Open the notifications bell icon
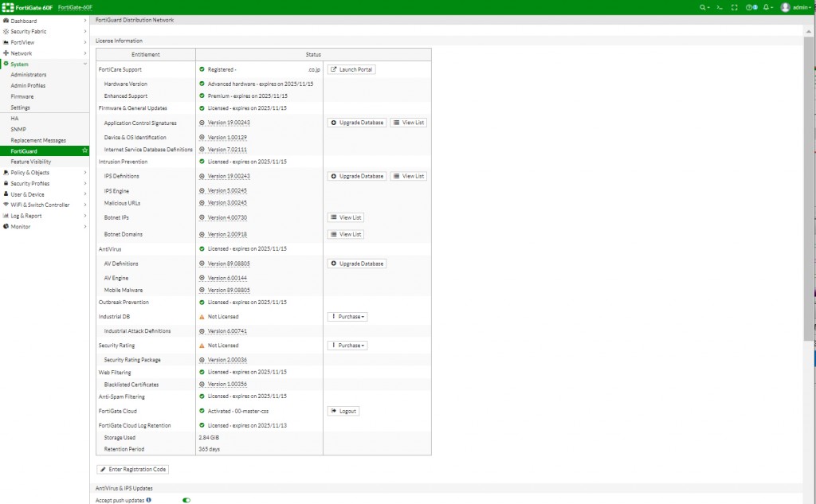 [767, 7]
